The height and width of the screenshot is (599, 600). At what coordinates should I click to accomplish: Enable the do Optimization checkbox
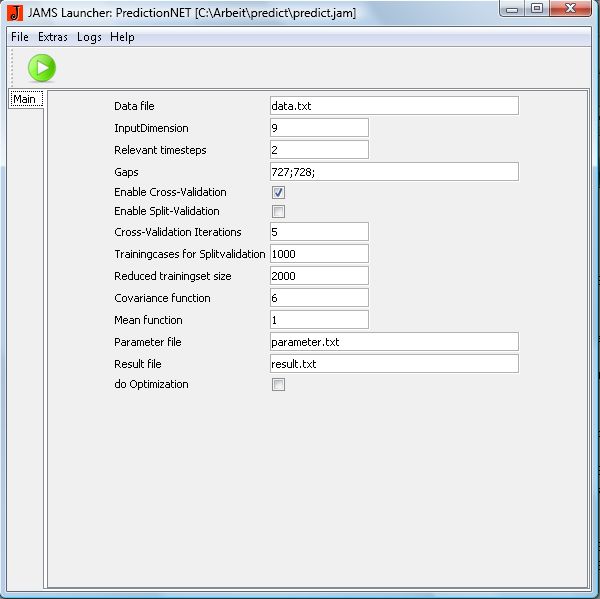tap(279, 385)
